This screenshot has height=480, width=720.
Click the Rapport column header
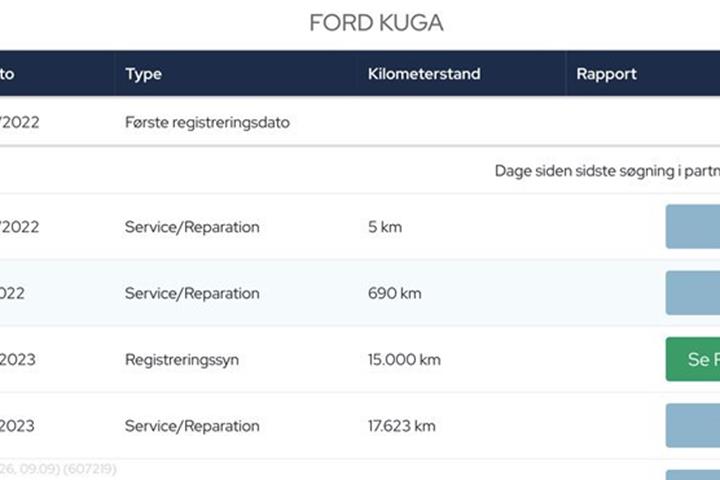pyautogui.click(x=606, y=74)
